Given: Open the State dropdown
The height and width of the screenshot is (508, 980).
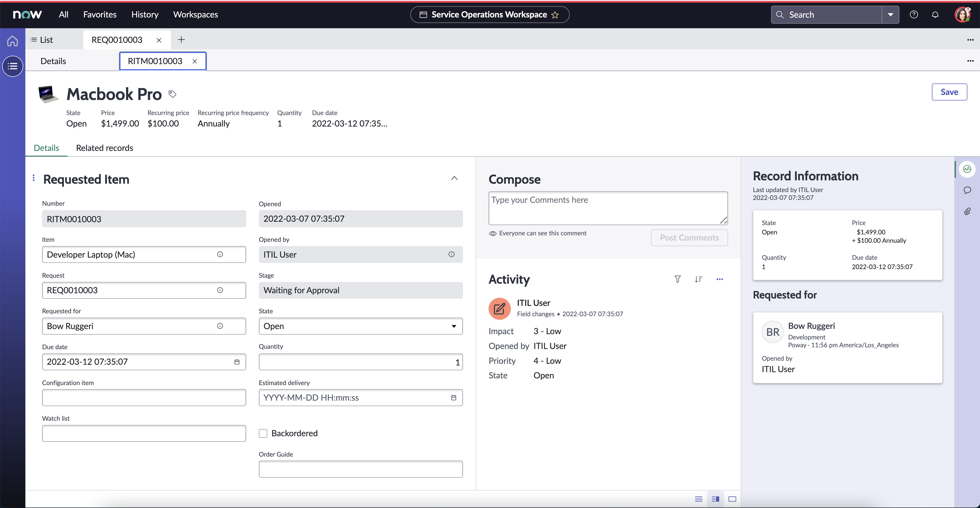Looking at the screenshot, I should coord(360,326).
